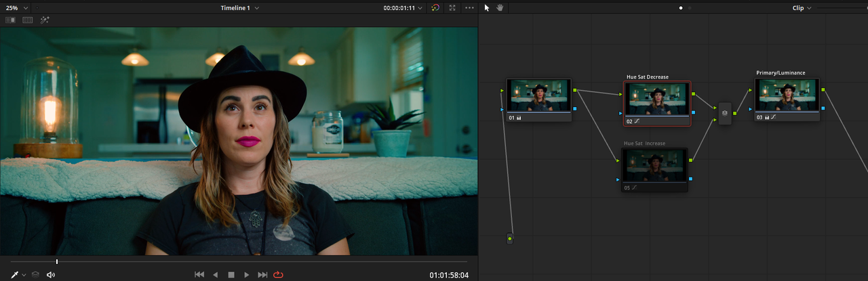Click the layers overlay icon below the viewer
868x281 pixels.
(35, 274)
